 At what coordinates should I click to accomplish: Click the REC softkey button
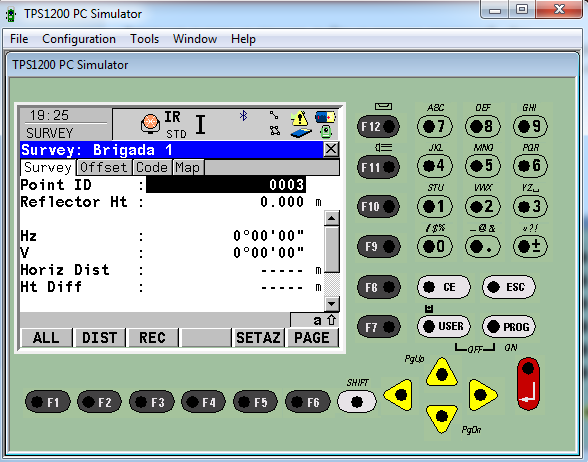(153, 338)
